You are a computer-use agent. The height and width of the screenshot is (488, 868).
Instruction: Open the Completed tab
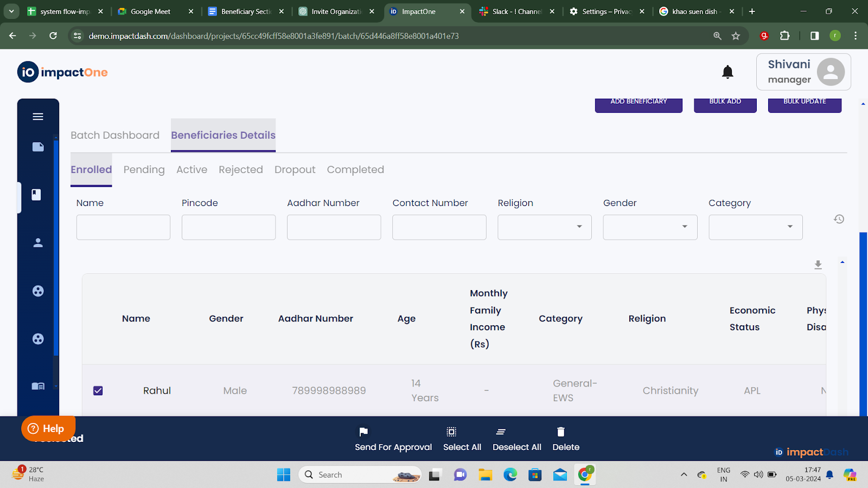(x=355, y=170)
